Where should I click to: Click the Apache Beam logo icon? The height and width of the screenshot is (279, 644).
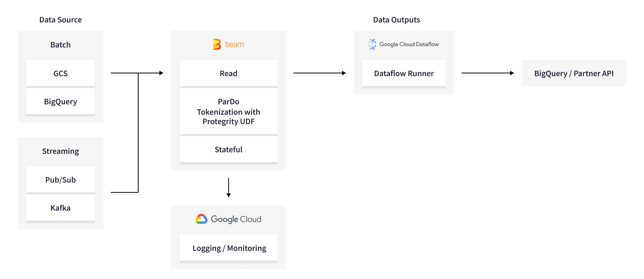coord(217,44)
